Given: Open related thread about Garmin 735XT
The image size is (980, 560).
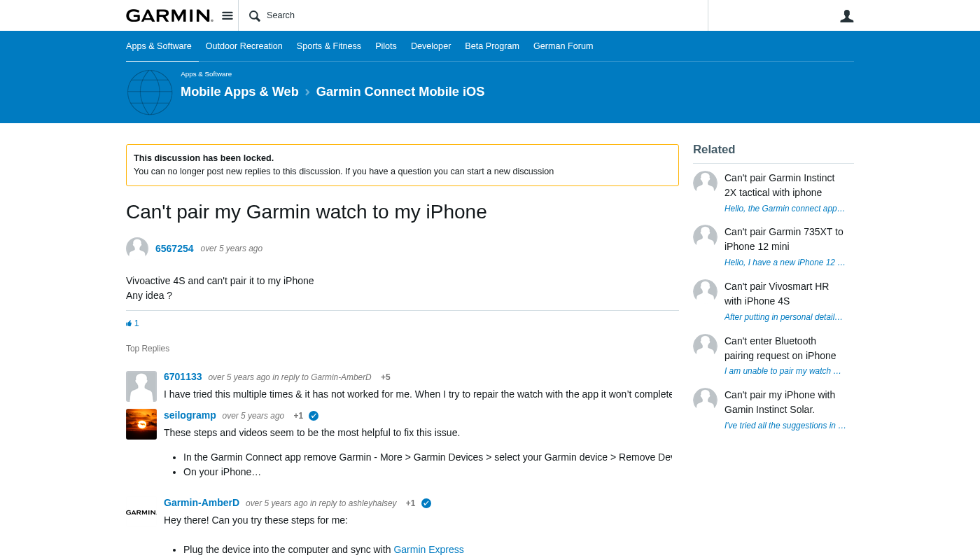Looking at the screenshot, I should point(783,239).
